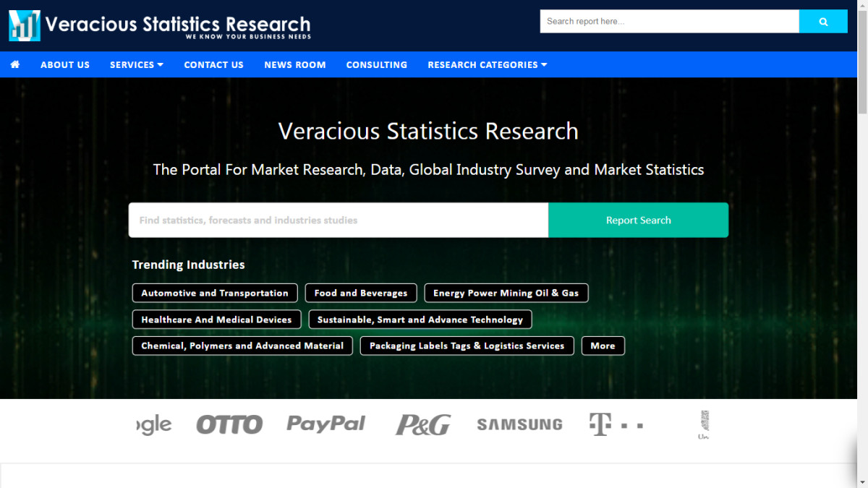Click the Veracious Statistics Research logo

point(160,25)
